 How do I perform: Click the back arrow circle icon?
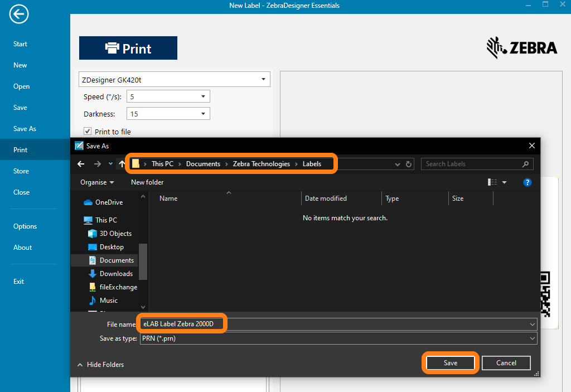click(x=19, y=14)
